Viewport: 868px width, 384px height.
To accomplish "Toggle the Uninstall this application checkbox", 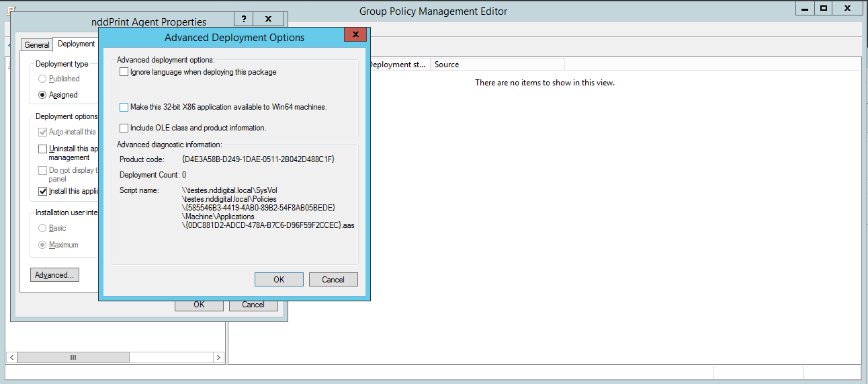I will point(42,149).
